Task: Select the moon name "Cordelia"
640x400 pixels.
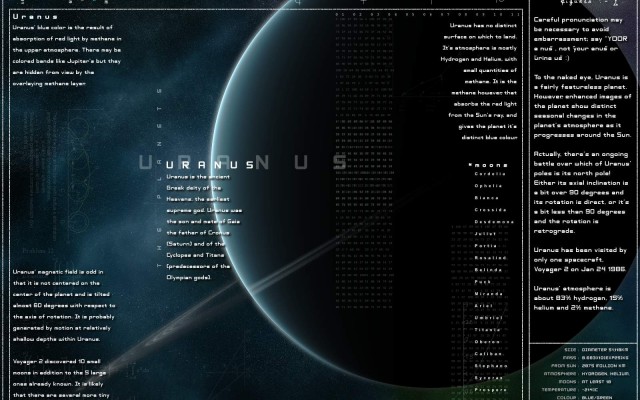Action: 490,174
